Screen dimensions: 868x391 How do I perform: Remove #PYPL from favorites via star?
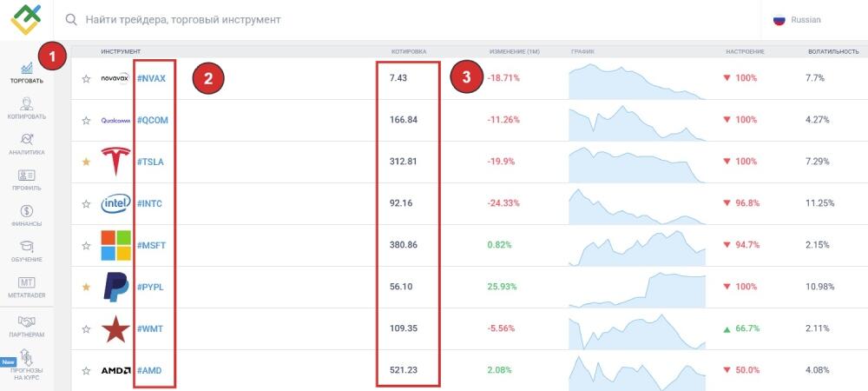pos(86,287)
